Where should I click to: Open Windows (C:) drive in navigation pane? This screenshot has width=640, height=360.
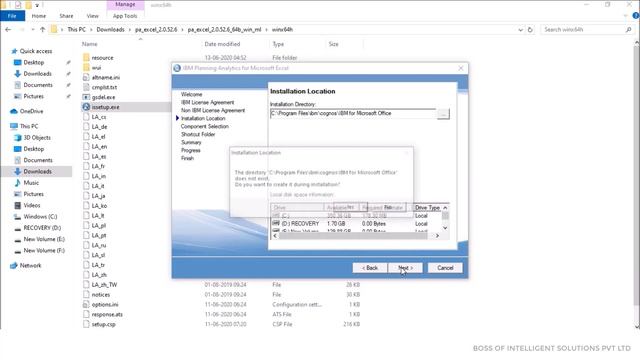pos(40,216)
